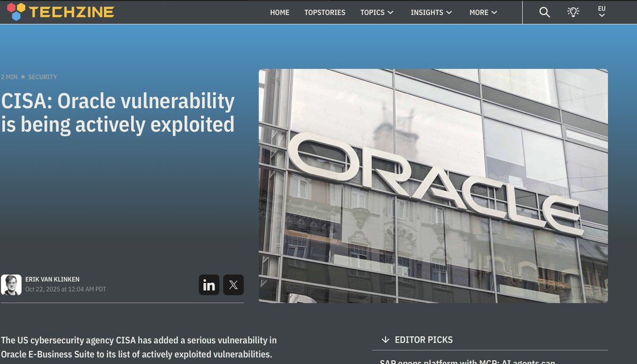
Task: Click the Editor Picks heading
Action: pyautogui.click(x=424, y=340)
